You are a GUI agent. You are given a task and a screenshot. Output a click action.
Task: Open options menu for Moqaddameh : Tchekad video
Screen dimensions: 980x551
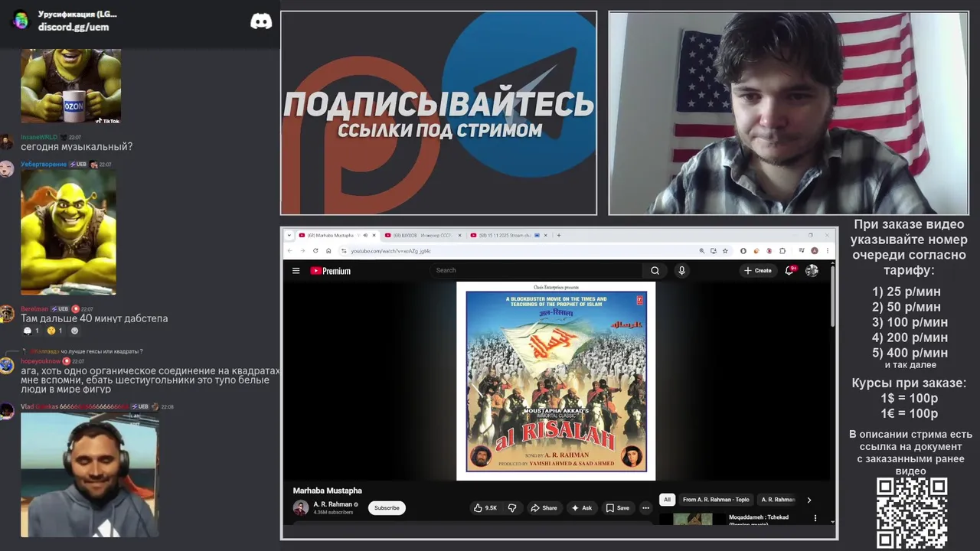815,518
